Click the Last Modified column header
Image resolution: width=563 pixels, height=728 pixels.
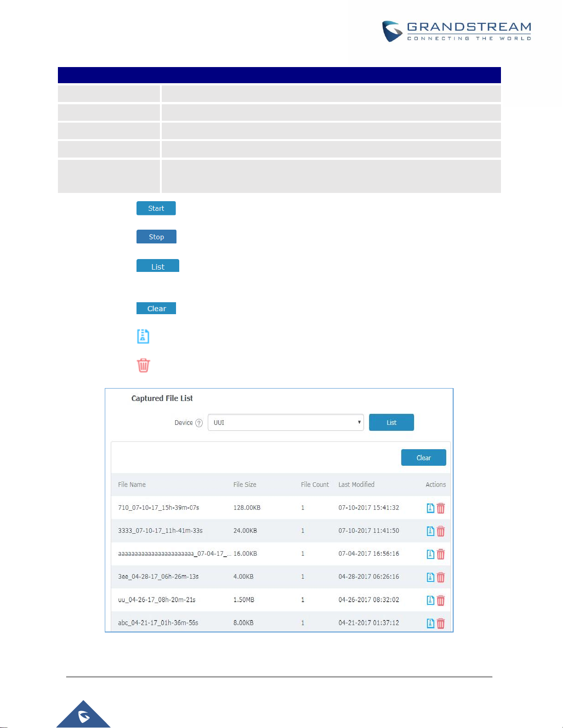pyautogui.click(x=357, y=485)
